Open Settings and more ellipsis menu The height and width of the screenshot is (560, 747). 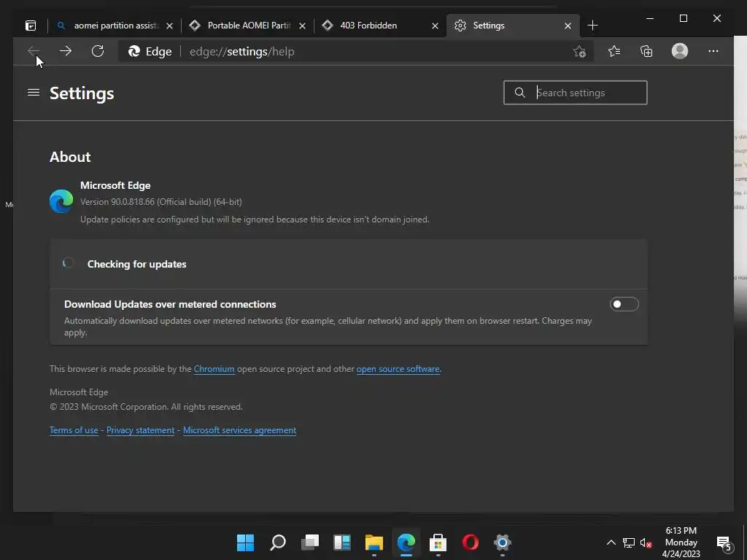click(713, 51)
